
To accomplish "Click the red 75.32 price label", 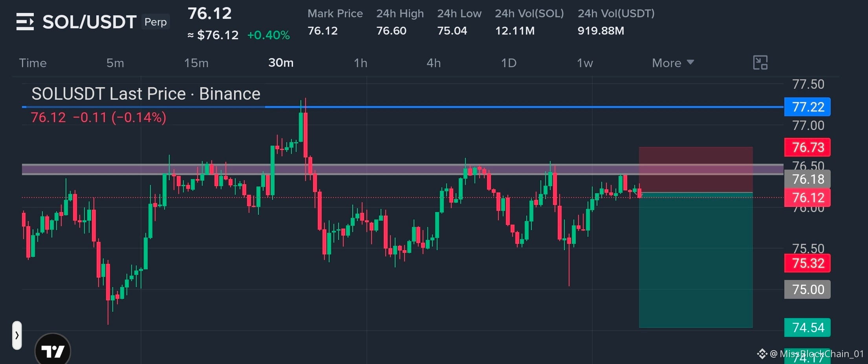I will click(808, 263).
